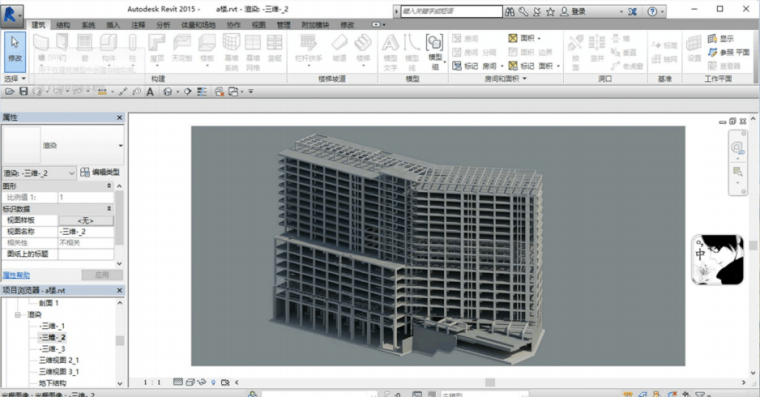Close the 属性 properties panel
Viewport: 760px width, 397px height.
point(120,117)
